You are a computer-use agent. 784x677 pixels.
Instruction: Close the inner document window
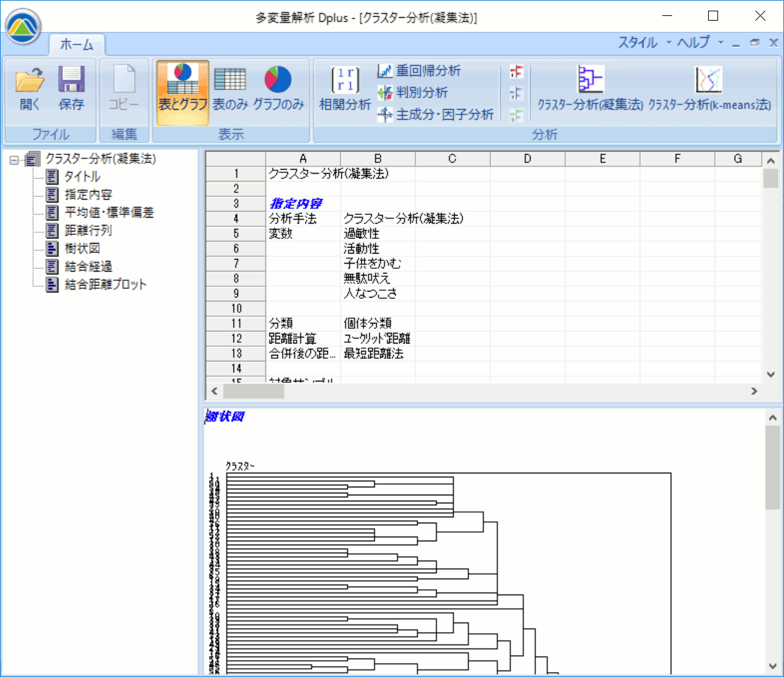[x=773, y=43]
